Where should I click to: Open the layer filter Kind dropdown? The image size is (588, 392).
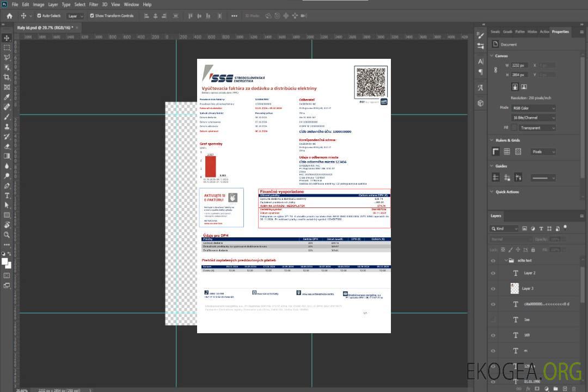(504, 229)
